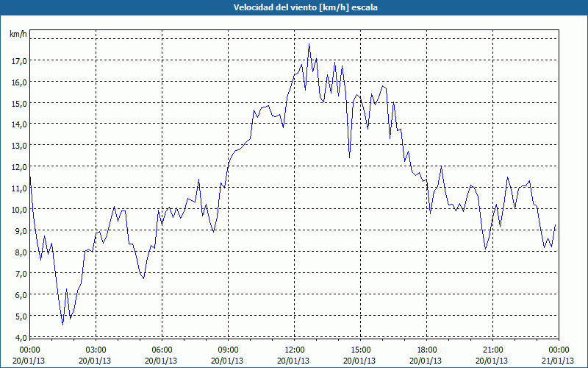Click the 17,0 y-axis label
Image resolution: width=588 pixels, height=368 pixels.
tap(19, 61)
